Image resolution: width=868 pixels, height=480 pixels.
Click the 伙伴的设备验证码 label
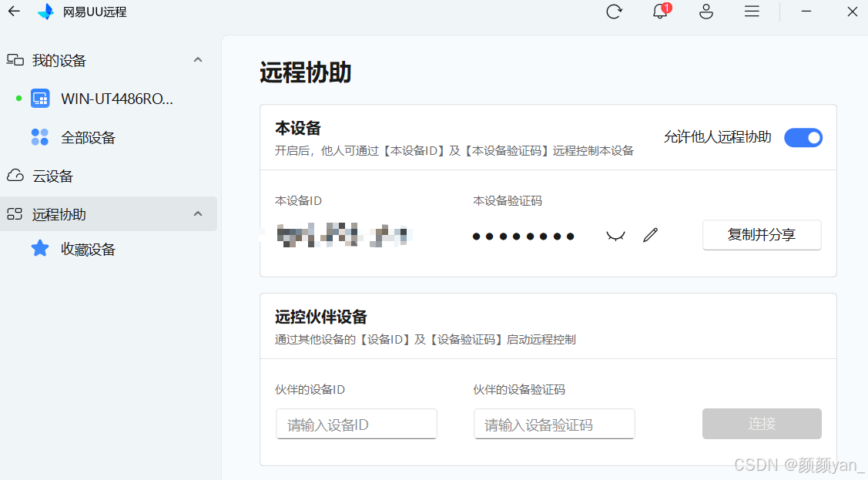(x=519, y=390)
